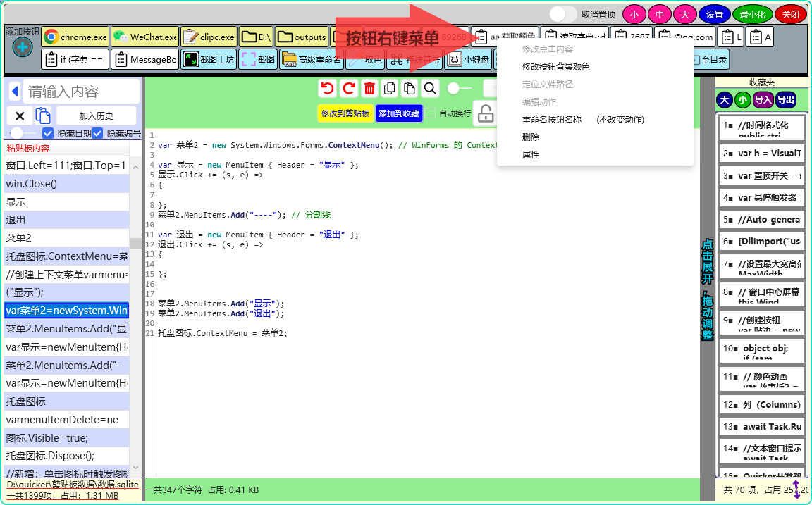Open the outputs folder button
Image resolution: width=812 pixels, height=505 pixels.
pyautogui.click(x=302, y=37)
